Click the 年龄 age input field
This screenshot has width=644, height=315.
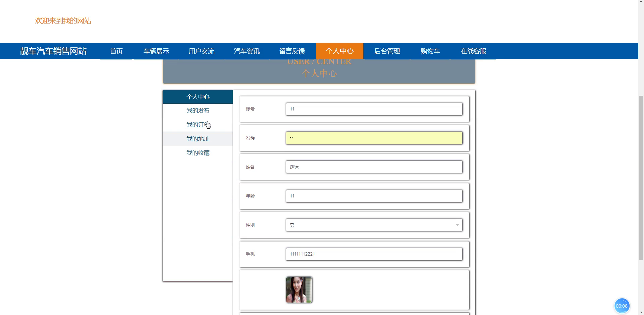point(374,196)
